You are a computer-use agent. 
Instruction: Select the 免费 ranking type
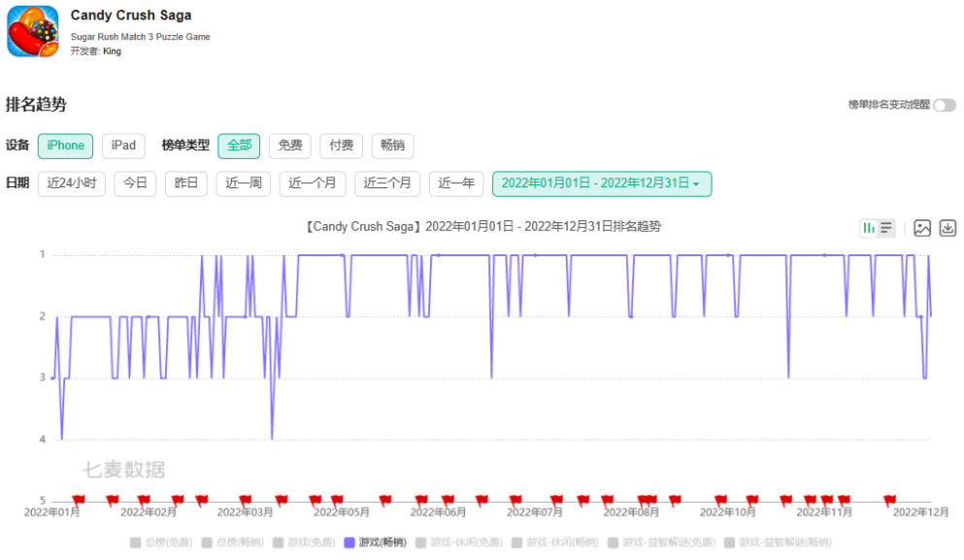289,146
